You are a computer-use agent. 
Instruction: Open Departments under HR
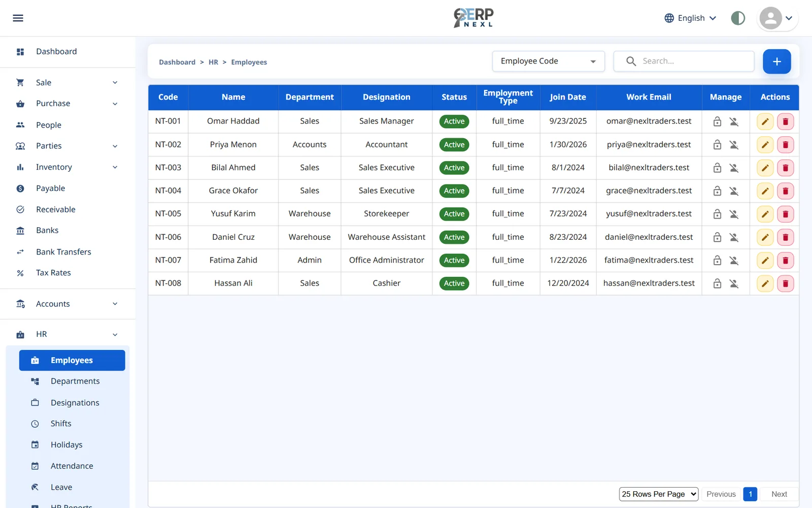pyautogui.click(x=72, y=382)
